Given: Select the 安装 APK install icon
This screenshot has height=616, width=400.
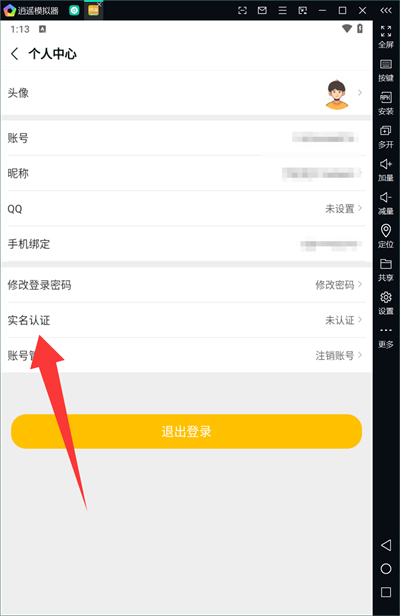Looking at the screenshot, I should 385,104.
